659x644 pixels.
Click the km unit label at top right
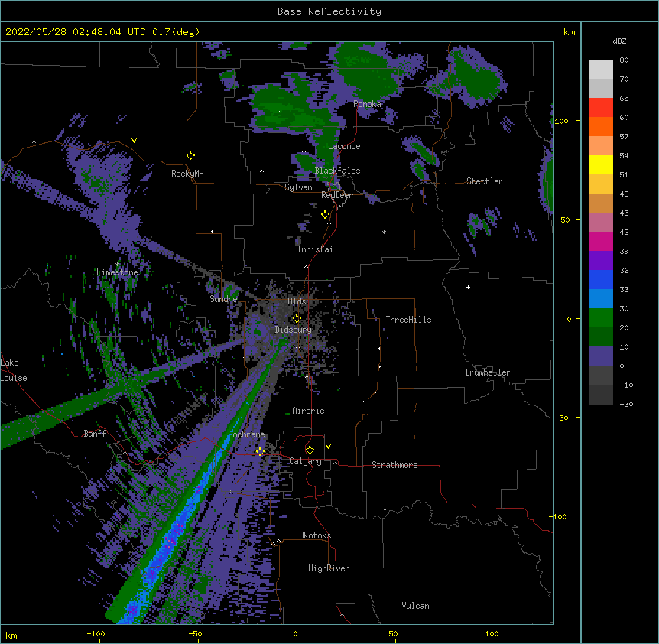pos(569,32)
